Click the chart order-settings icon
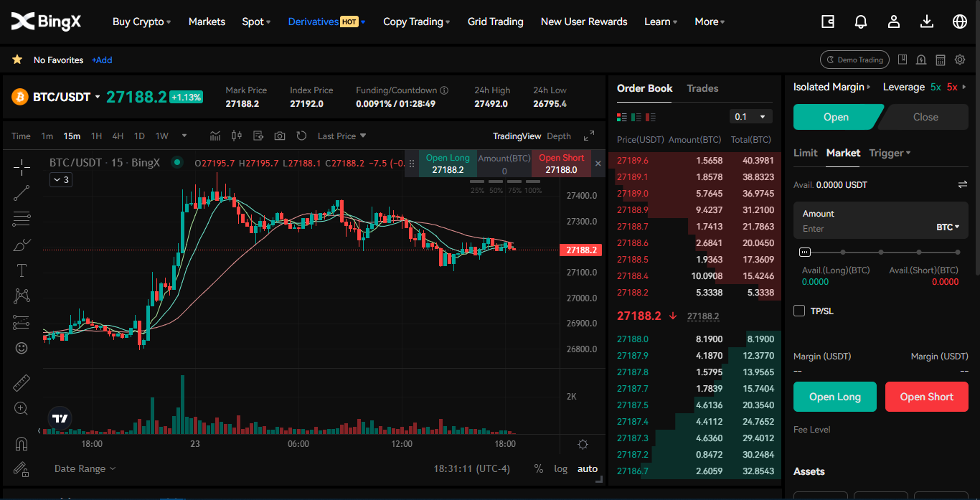980x500 pixels. click(x=258, y=136)
